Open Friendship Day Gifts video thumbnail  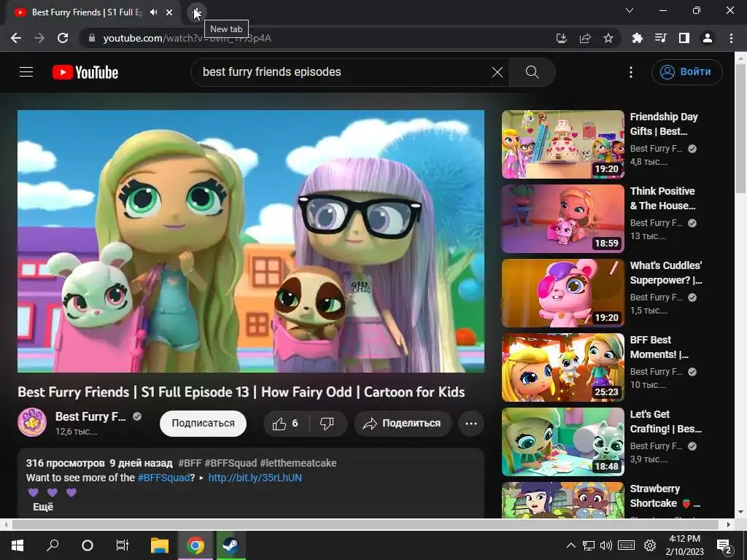pyautogui.click(x=562, y=144)
